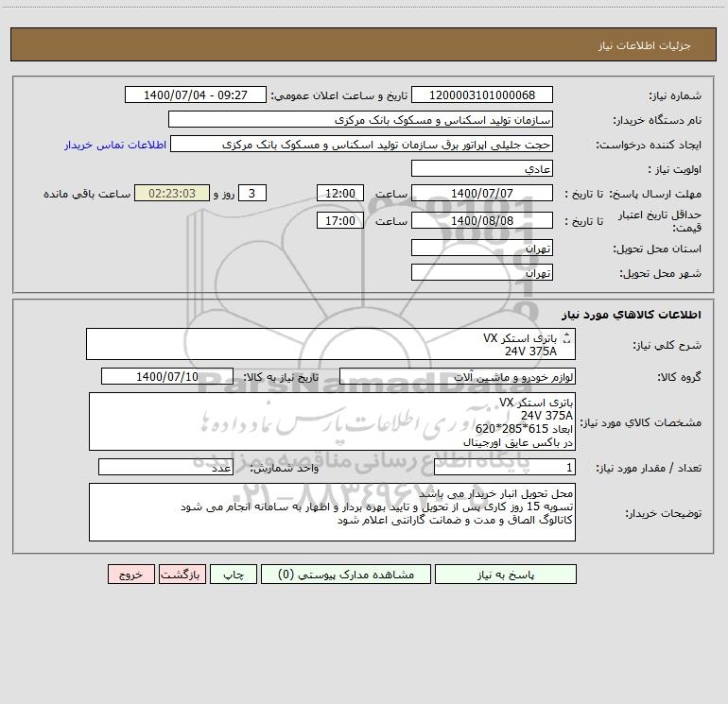Click label 'شرح کلی نیاز:'
728x704 pixels.
(667, 345)
